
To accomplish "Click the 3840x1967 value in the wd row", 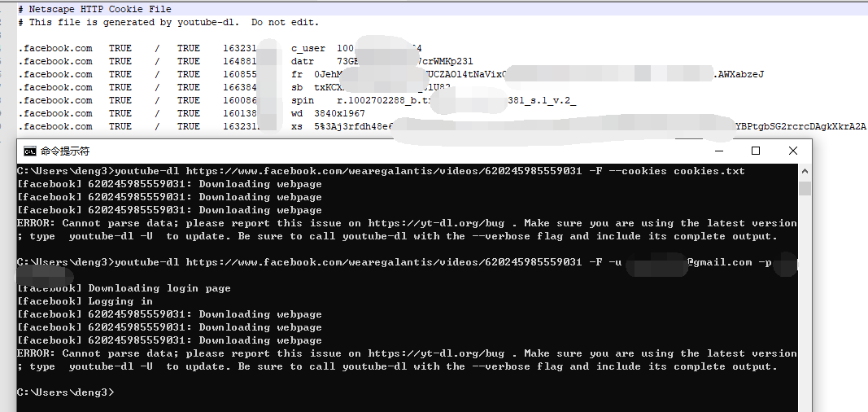I will tap(339, 113).
